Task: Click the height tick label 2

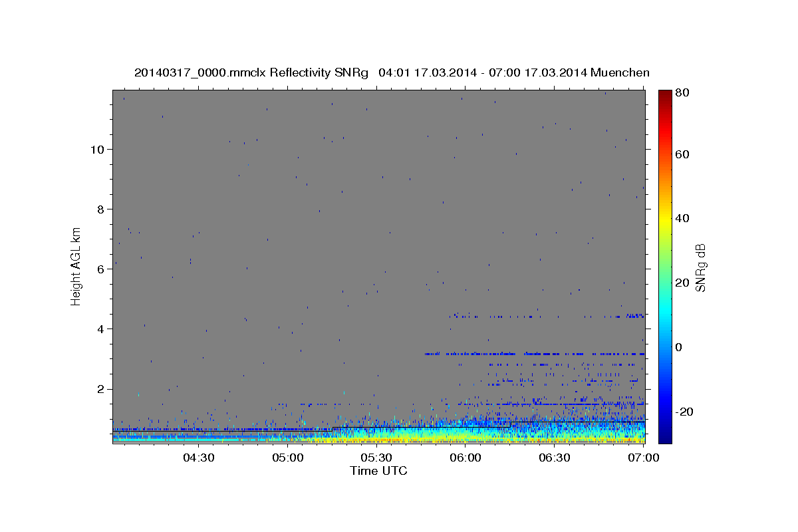Action: (x=102, y=389)
